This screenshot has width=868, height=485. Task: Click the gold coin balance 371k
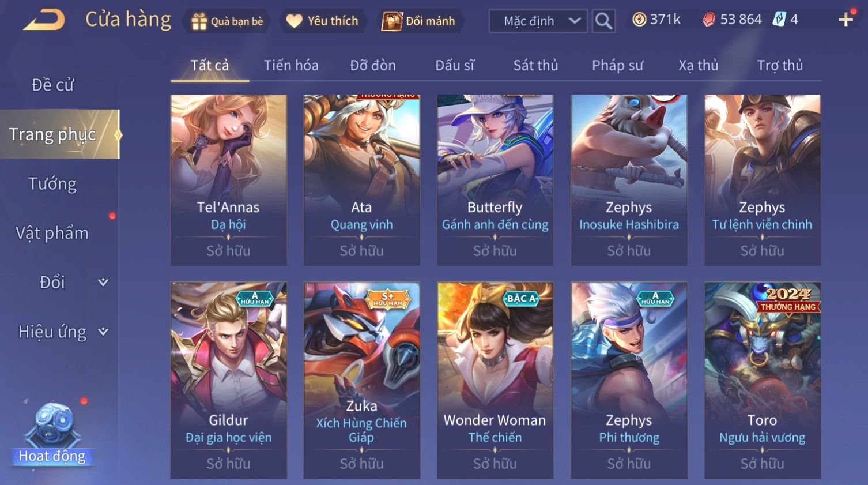[x=656, y=20]
